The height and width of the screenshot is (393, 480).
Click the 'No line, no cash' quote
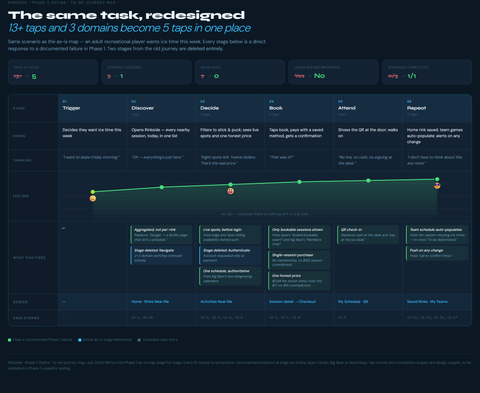pyautogui.click(x=365, y=160)
